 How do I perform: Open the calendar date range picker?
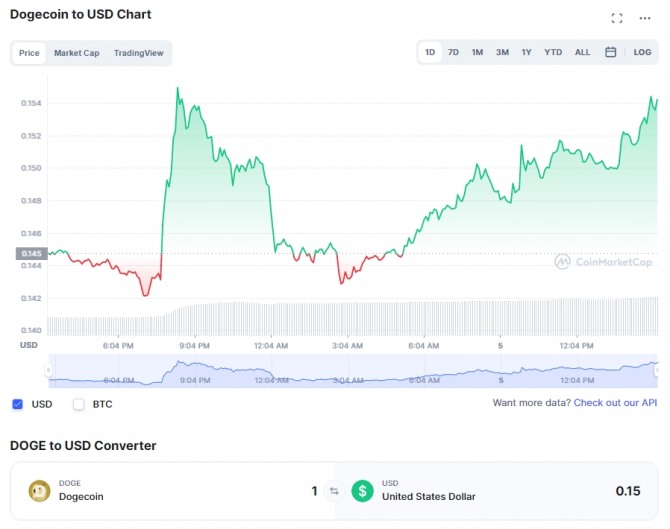[x=610, y=52]
